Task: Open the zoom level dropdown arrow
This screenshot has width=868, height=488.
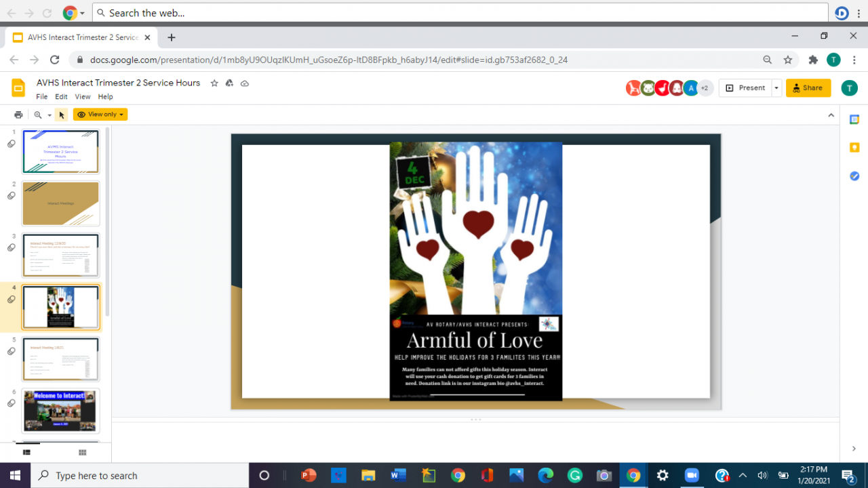Action: [x=50, y=115]
